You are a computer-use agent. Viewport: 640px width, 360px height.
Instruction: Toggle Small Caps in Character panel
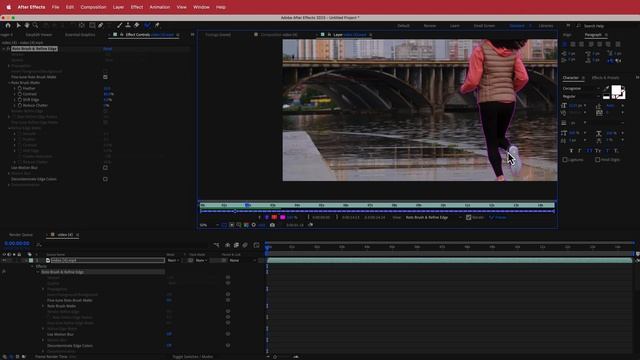pyautogui.click(x=598, y=151)
